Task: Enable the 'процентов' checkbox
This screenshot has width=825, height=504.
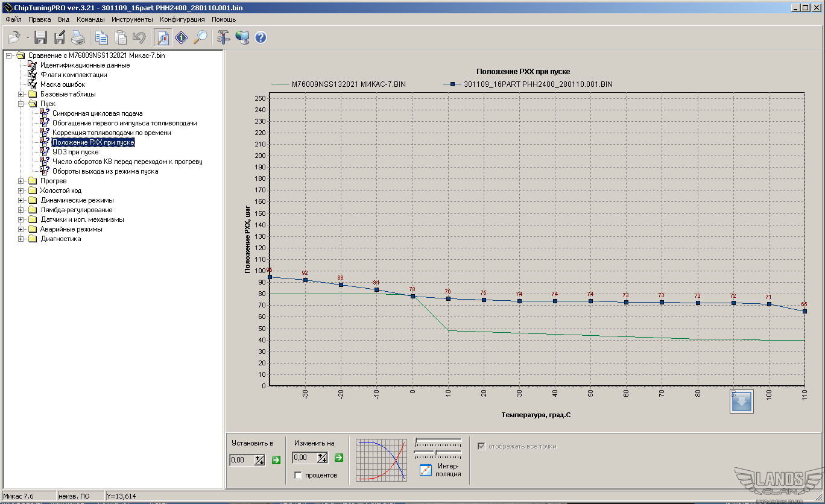Action: (x=298, y=476)
